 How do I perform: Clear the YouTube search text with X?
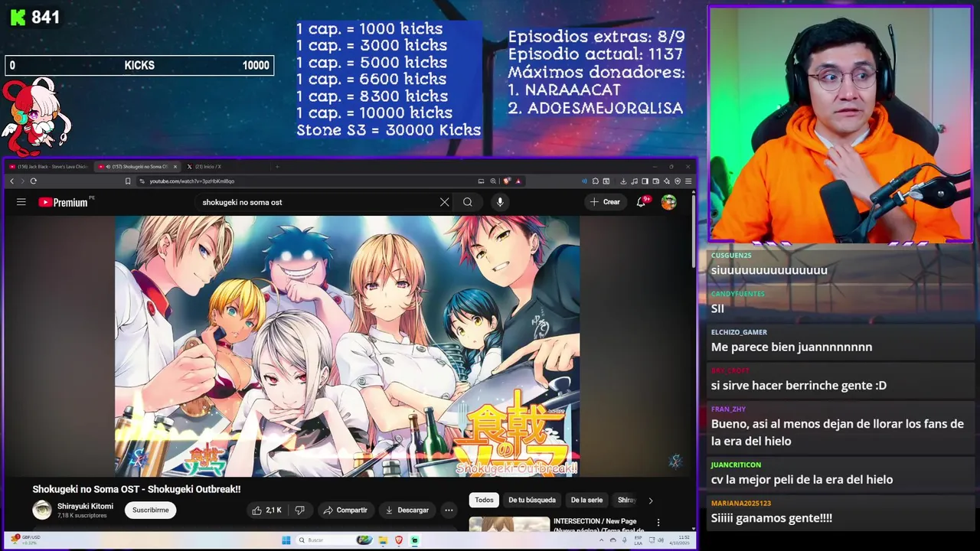(x=444, y=202)
